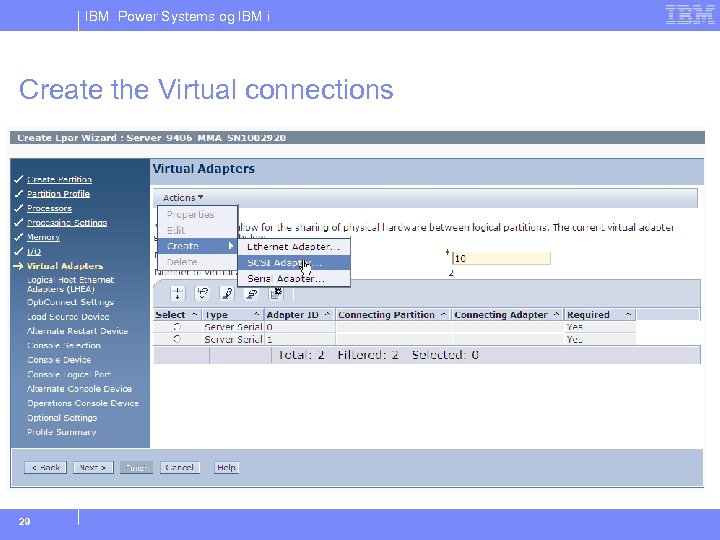Click the clear all sorts toolbar icon
The width and height of the screenshot is (720, 540).
251,293
